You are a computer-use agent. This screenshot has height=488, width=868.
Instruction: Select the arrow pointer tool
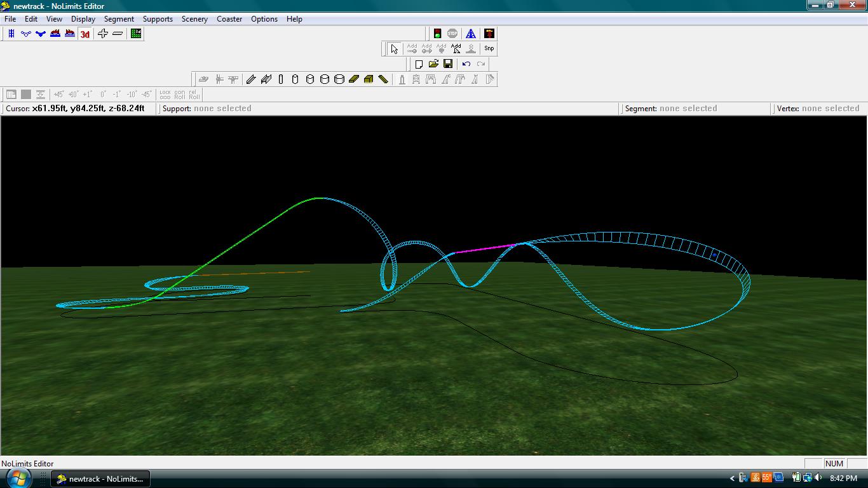[x=394, y=49]
